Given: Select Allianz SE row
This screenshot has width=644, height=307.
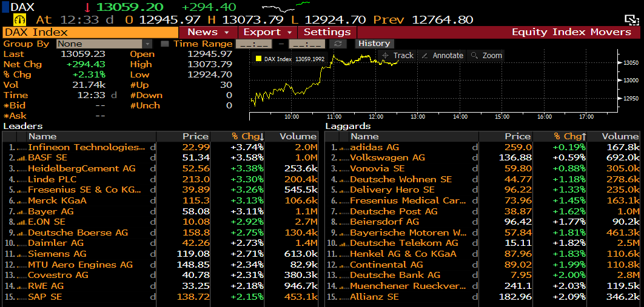Looking at the screenshot, I should pos(482,296).
